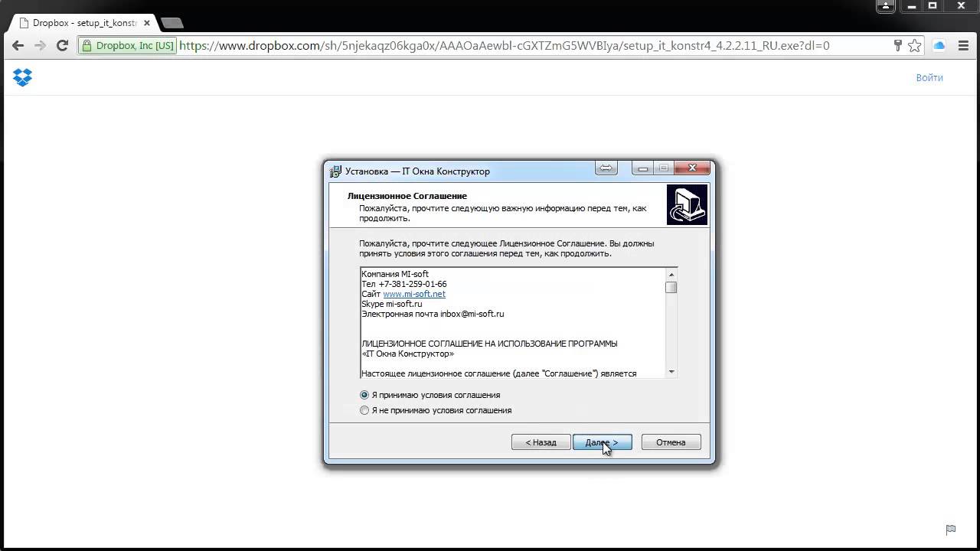Click the 'Skype mi-soft.ru' line
Screen dimensions: 980x551
(x=392, y=304)
